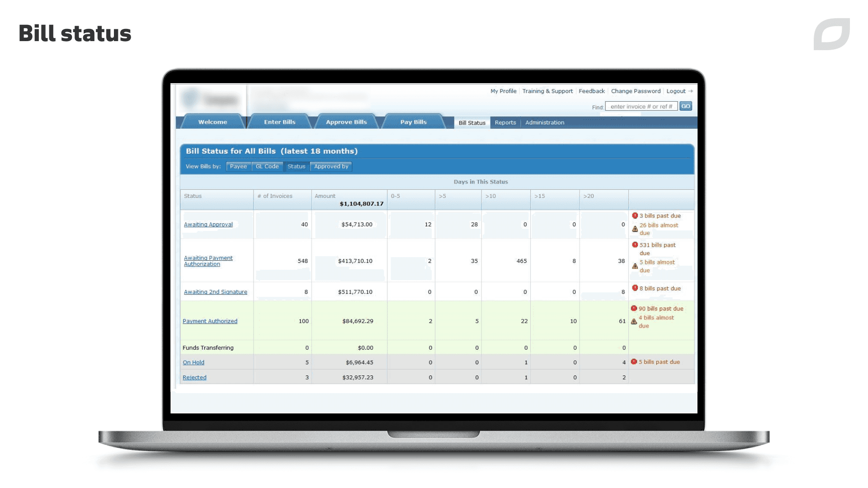This screenshot has height=488, width=868.
Task: Click the red error icon for Awaiting Approval
Action: coord(634,215)
